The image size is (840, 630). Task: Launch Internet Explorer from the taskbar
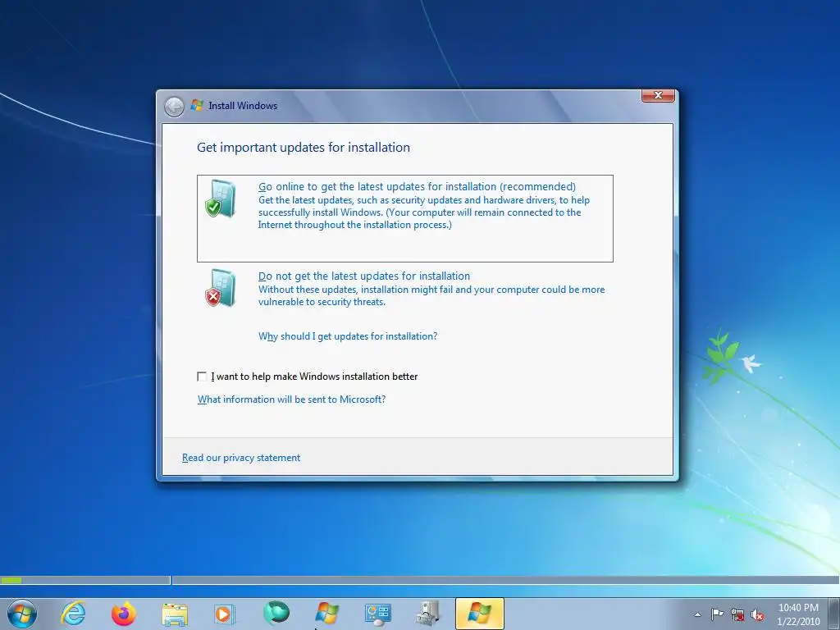point(73,614)
